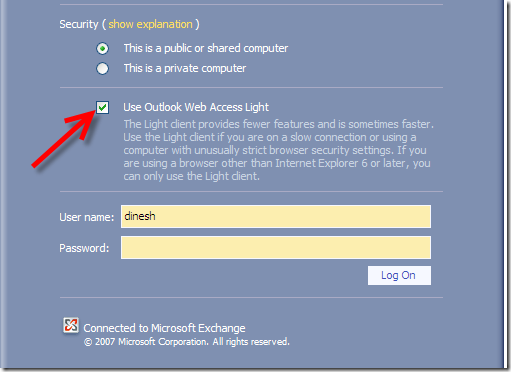Uncheck the Use Outlook Web Access Light checkbox
The height and width of the screenshot is (372, 511).
pyautogui.click(x=102, y=107)
